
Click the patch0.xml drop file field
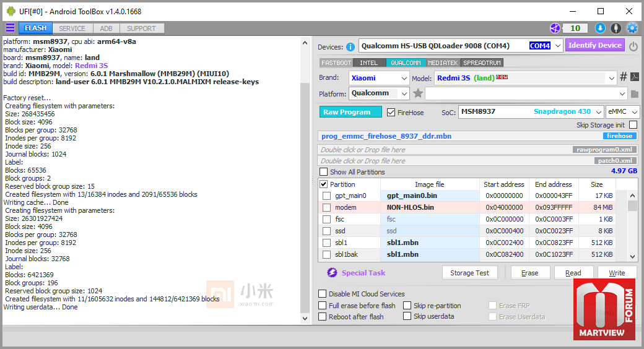click(477, 160)
